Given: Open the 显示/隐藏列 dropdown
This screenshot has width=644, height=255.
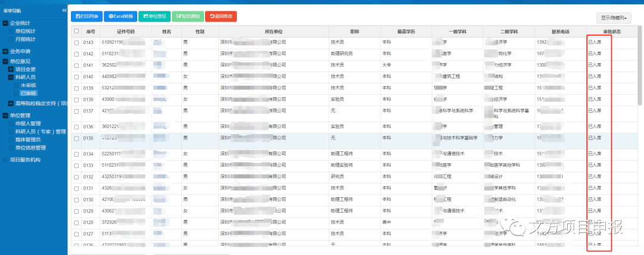Looking at the screenshot, I should [x=614, y=18].
